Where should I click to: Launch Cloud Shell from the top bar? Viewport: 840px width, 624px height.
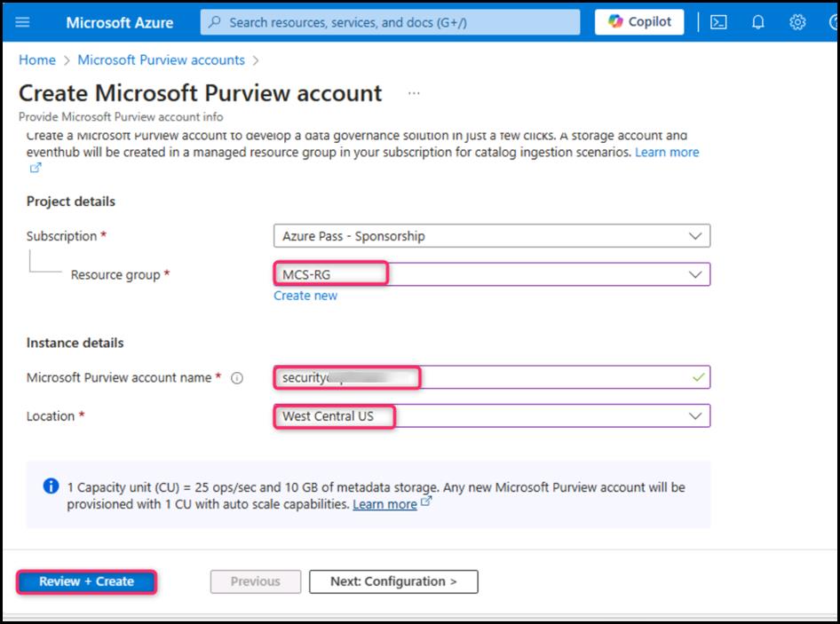(718, 22)
